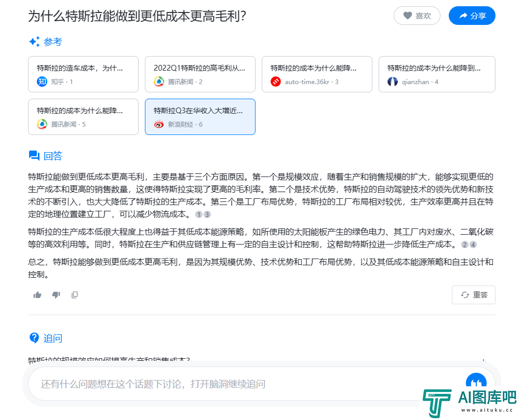
Task: Open the qianzhan reference card 4
Action: (437, 74)
